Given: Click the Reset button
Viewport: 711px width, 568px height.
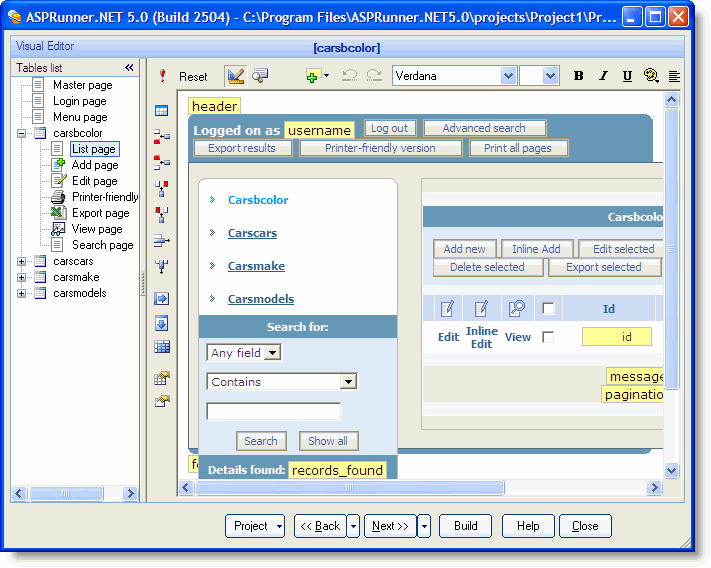Looking at the screenshot, I should click(193, 77).
